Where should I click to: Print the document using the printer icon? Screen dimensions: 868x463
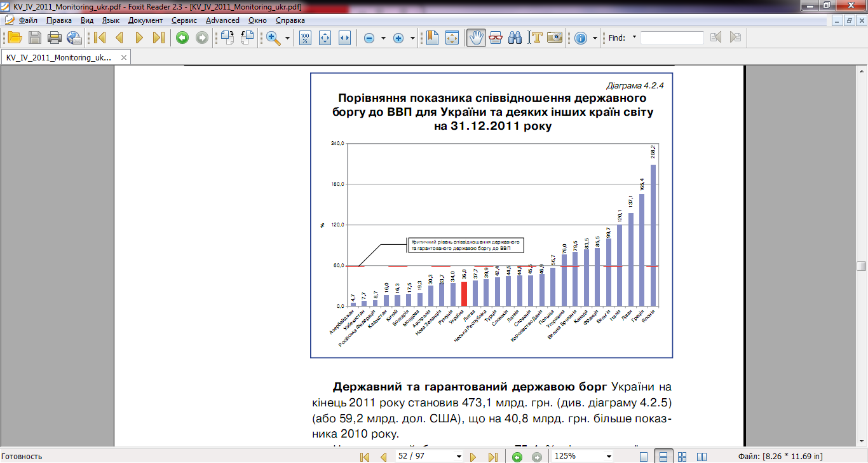55,38
